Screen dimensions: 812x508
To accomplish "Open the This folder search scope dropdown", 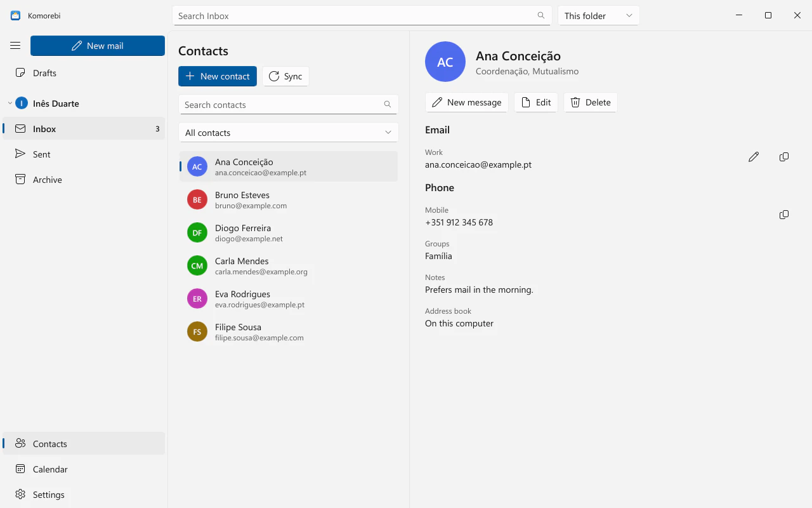I will [x=598, y=16].
